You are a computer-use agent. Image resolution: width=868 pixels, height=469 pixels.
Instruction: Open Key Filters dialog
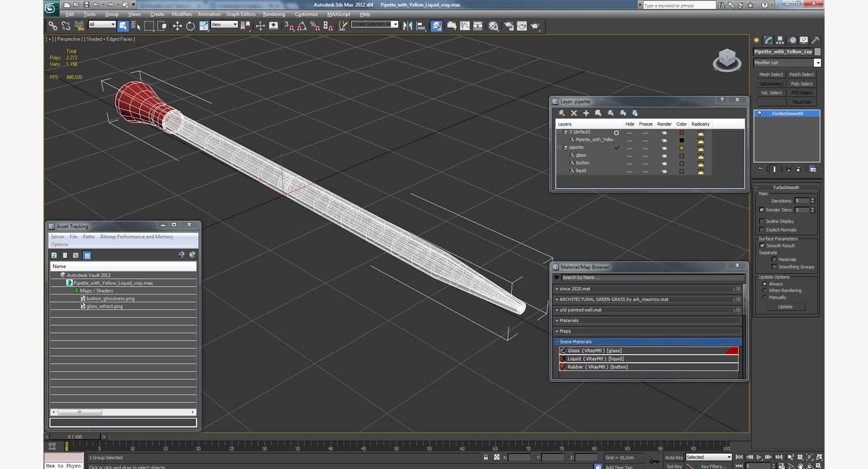pos(714,467)
